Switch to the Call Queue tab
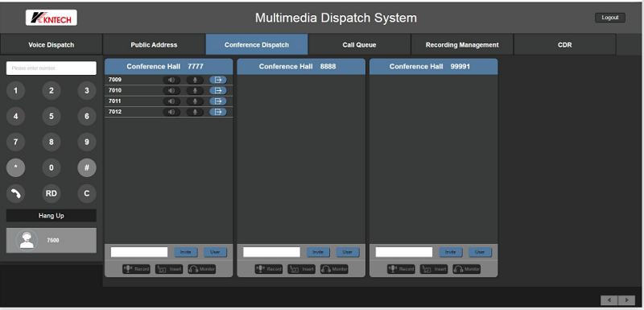 click(359, 45)
